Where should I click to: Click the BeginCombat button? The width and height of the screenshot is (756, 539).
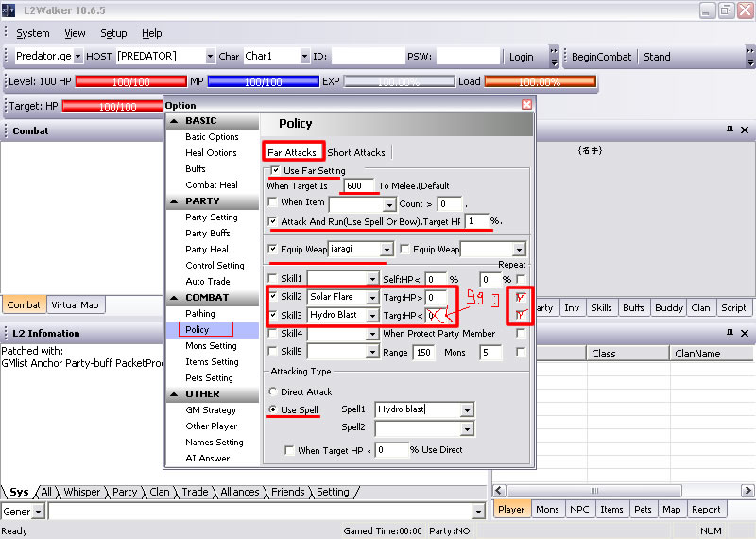pos(601,57)
